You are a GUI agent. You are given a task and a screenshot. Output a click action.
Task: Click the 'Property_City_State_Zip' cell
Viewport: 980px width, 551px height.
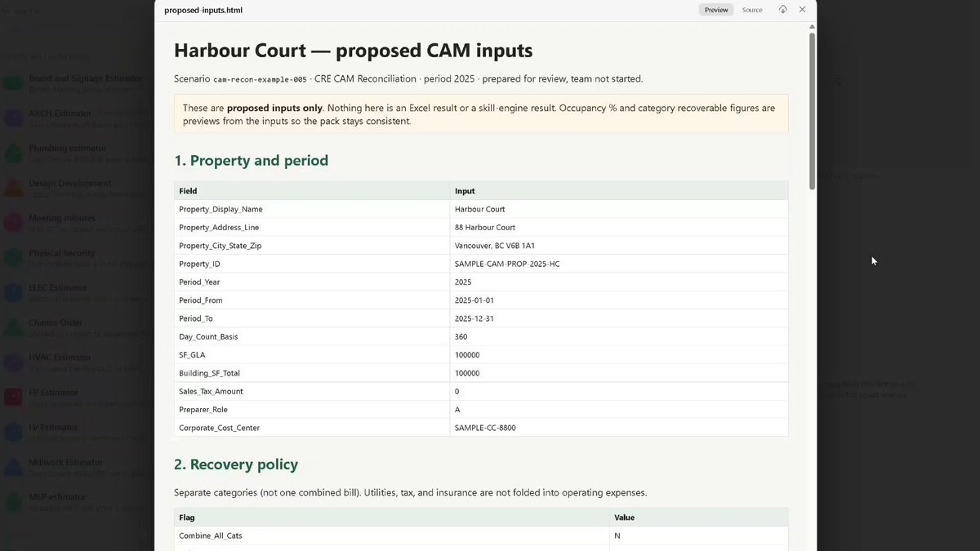point(312,246)
